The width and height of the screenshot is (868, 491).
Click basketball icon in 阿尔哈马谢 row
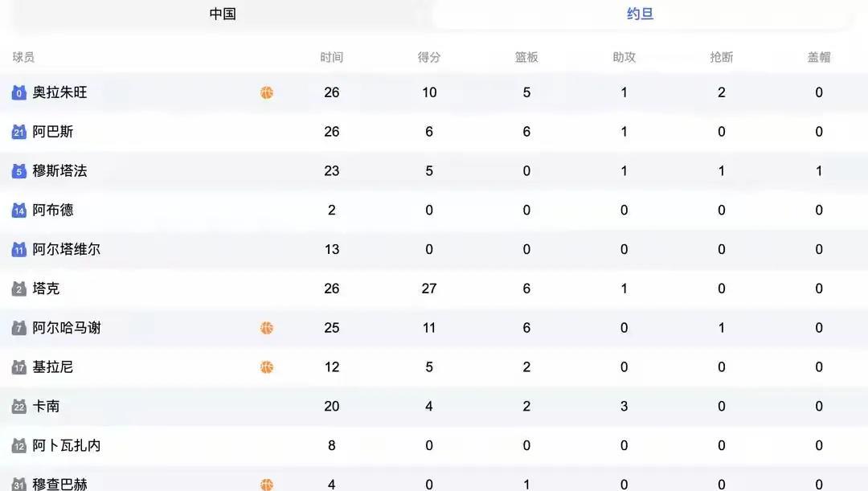267,328
